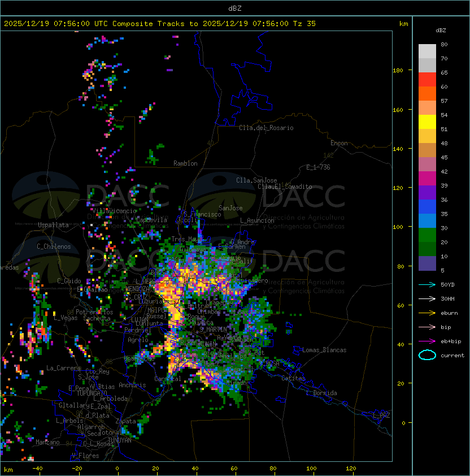Click the 'V_Flores' map label
470x476 pixels.
(85, 456)
